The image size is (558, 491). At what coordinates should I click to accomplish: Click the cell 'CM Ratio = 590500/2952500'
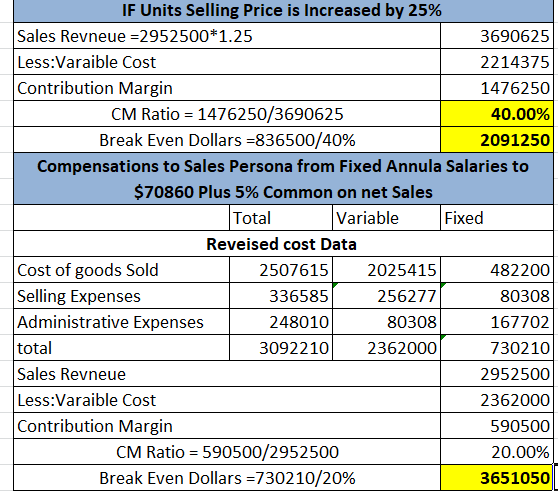click(x=227, y=452)
